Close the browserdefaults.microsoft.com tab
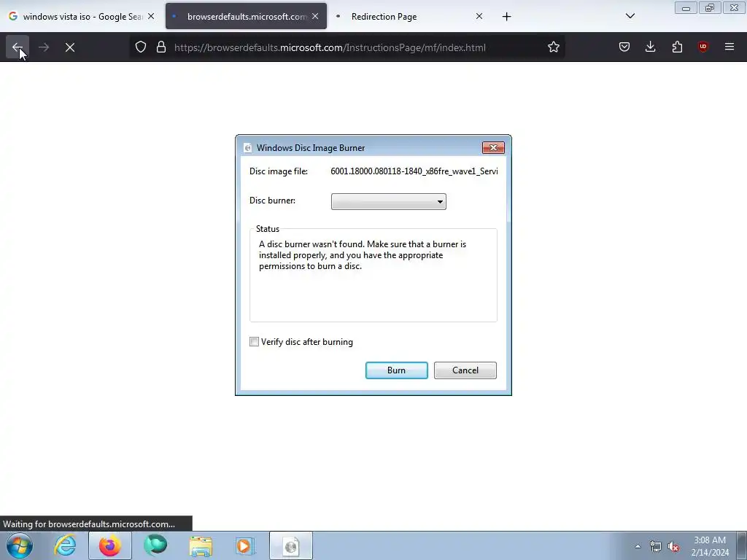The height and width of the screenshot is (560, 747). click(315, 16)
